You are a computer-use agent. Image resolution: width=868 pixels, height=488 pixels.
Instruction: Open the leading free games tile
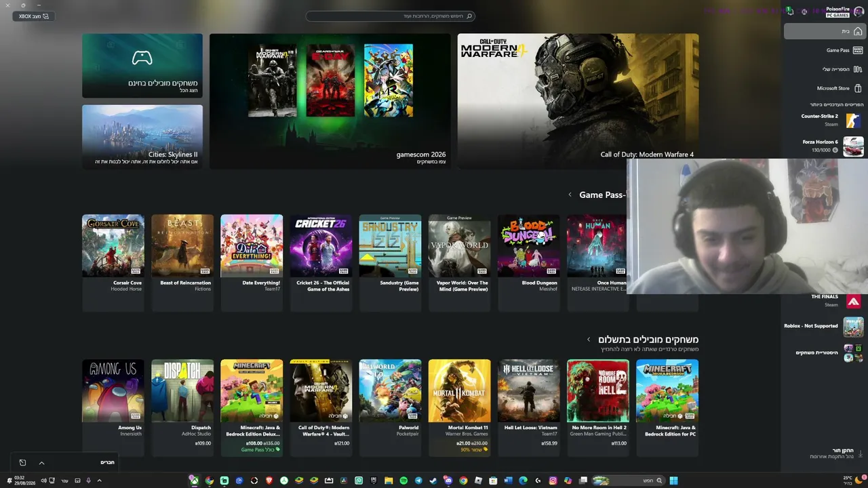(142, 66)
